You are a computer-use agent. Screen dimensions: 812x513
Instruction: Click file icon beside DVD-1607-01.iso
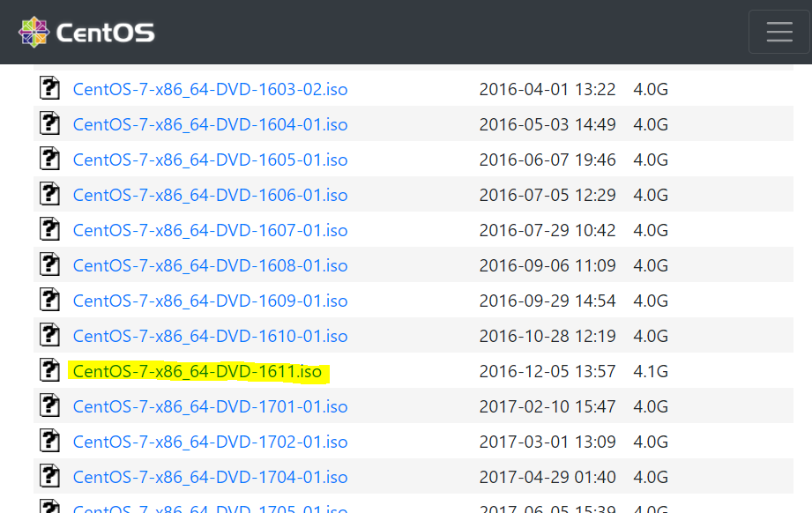point(49,229)
